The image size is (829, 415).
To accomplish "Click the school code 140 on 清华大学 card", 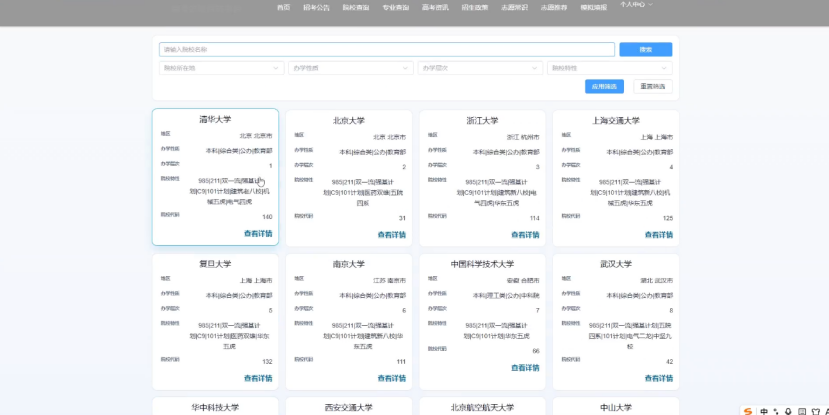I will 267,217.
